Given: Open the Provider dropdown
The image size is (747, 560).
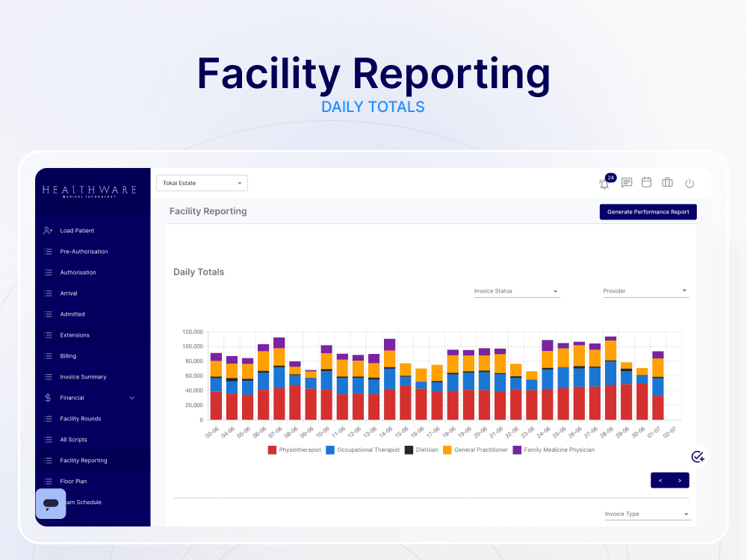Looking at the screenshot, I should [x=645, y=291].
